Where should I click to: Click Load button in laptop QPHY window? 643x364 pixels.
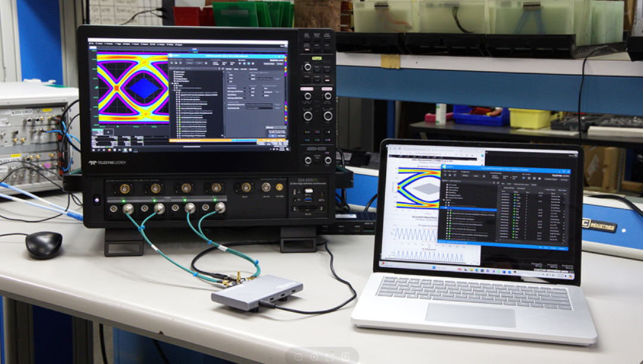[x=476, y=176]
